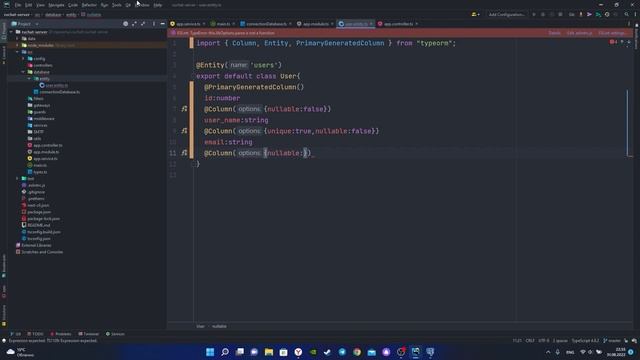Switch to the app.controller.ts tab

398,24
